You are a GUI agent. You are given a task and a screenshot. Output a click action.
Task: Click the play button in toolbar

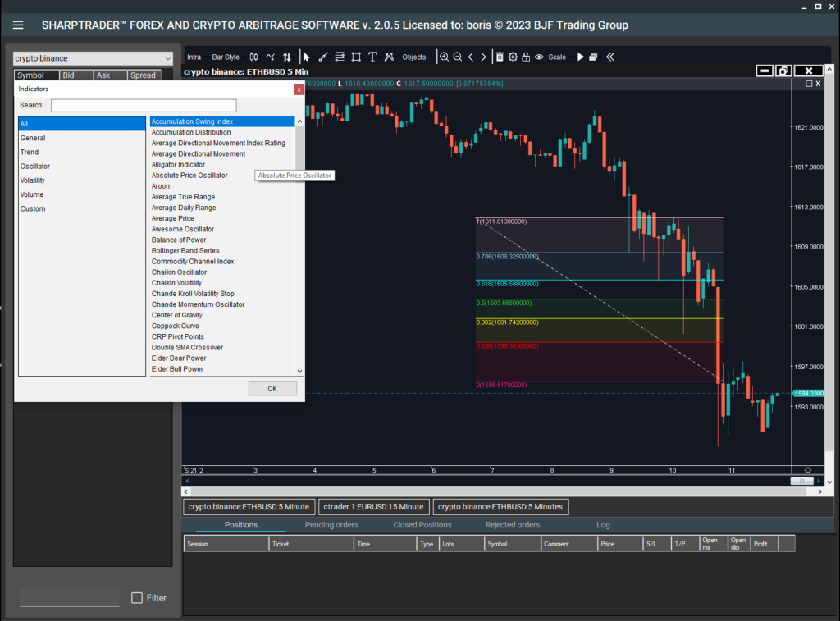point(580,57)
